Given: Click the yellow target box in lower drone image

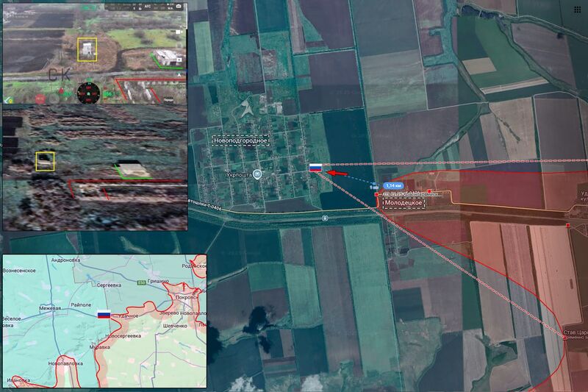Looking at the screenshot, I should (x=45, y=160).
